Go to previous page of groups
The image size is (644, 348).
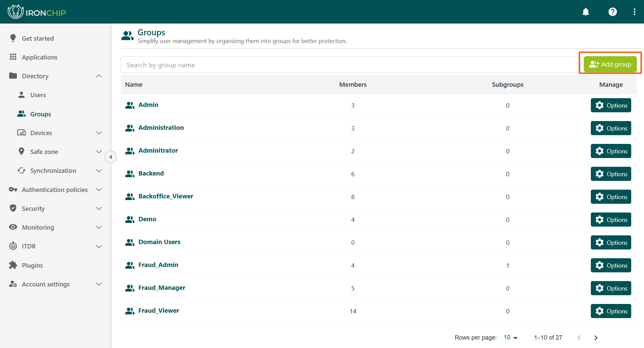579,338
